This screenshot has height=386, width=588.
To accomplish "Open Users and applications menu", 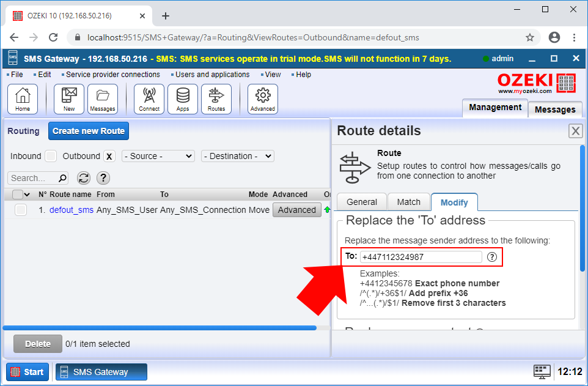I will [x=212, y=75].
